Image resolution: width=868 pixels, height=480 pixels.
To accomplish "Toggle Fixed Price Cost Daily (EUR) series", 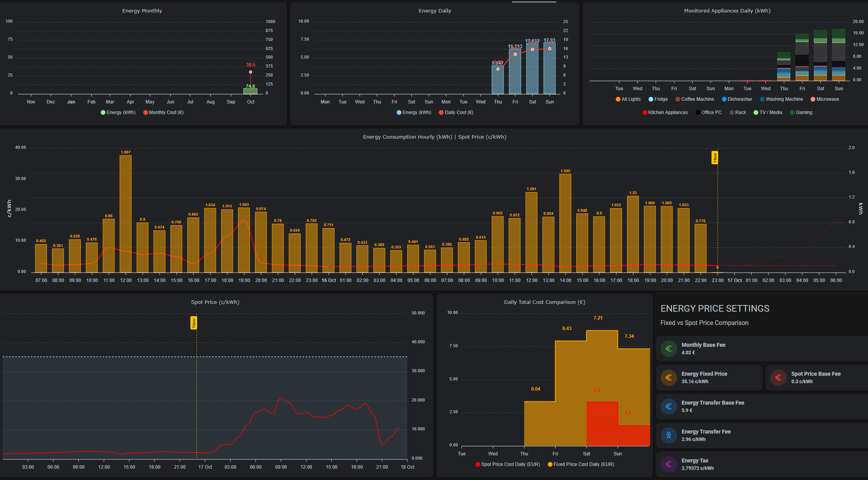I will (581, 464).
